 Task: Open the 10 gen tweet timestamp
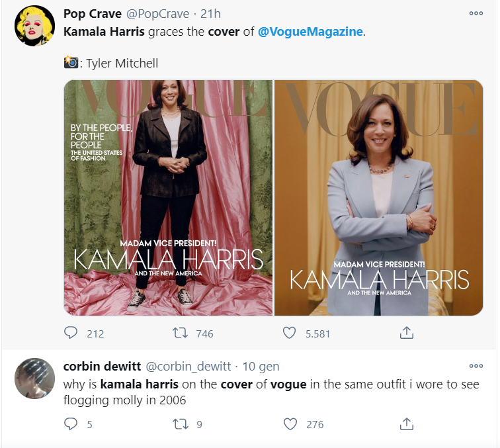[261, 367]
